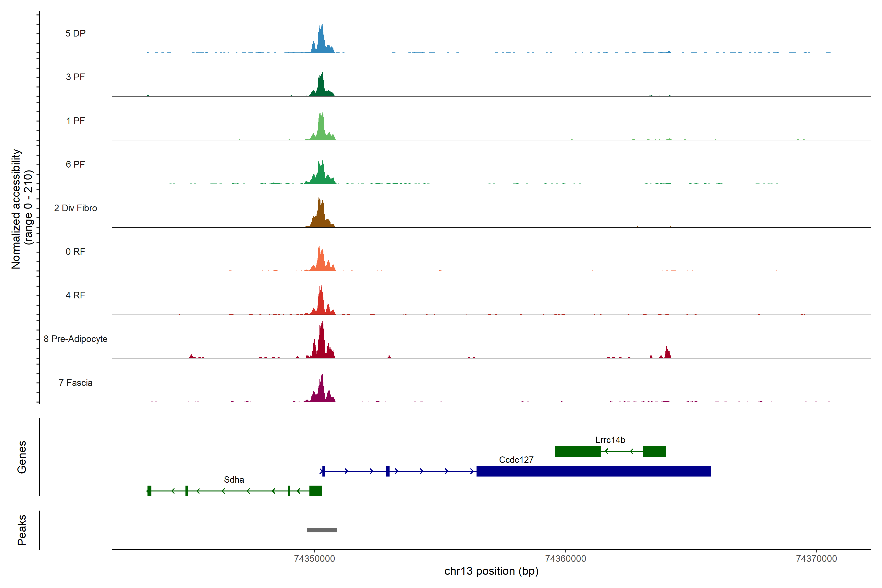Image resolution: width=882 pixels, height=588 pixels.
Task: Select the 3 PF track label
Action: point(75,77)
